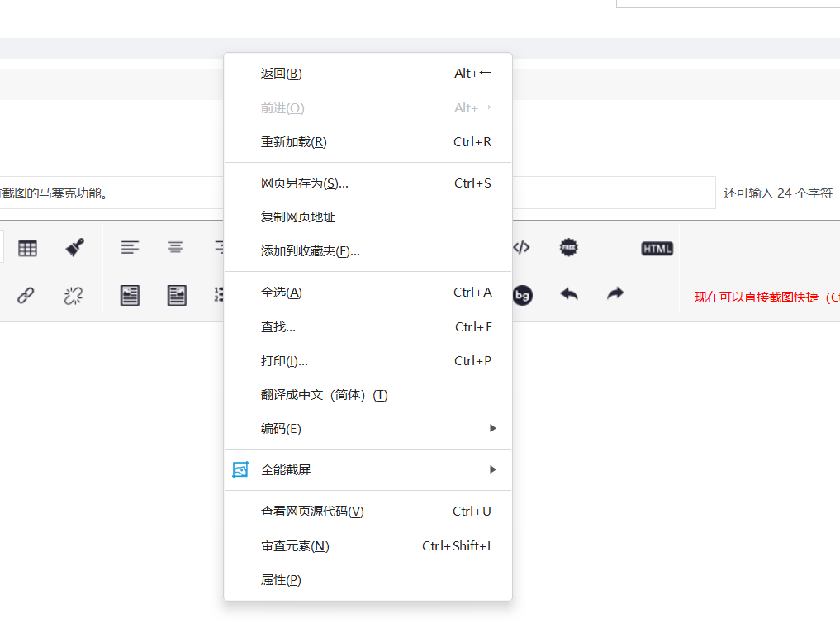Image resolution: width=840 pixels, height=633 pixels.
Task: Select 复制网页地址 menu entry
Action: 368,217
